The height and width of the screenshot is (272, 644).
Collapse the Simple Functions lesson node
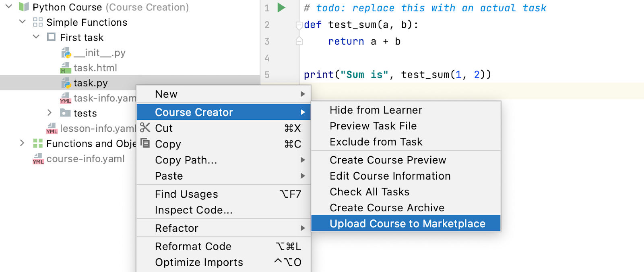coord(23,22)
